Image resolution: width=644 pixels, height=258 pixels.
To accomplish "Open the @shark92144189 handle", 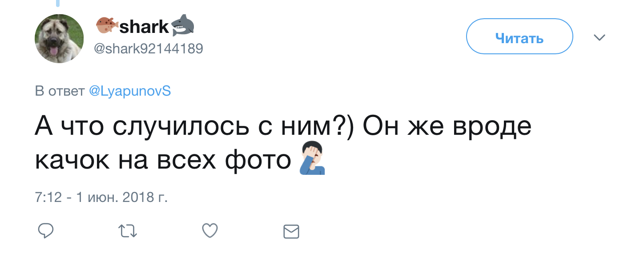I will point(149,48).
